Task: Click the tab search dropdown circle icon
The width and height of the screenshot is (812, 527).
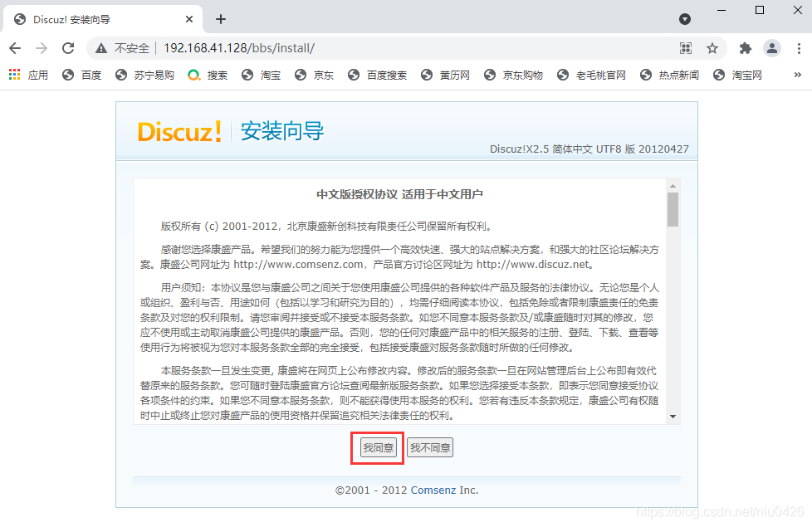Action: coord(685,19)
